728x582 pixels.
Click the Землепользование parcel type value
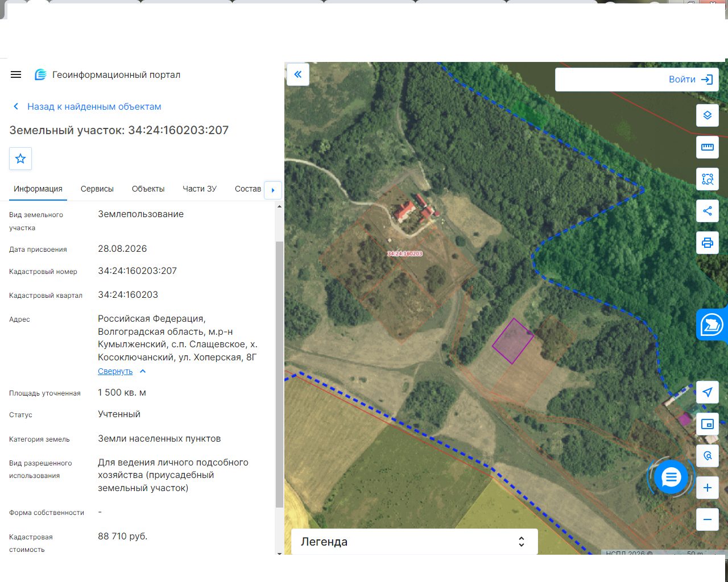tap(140, 214)
